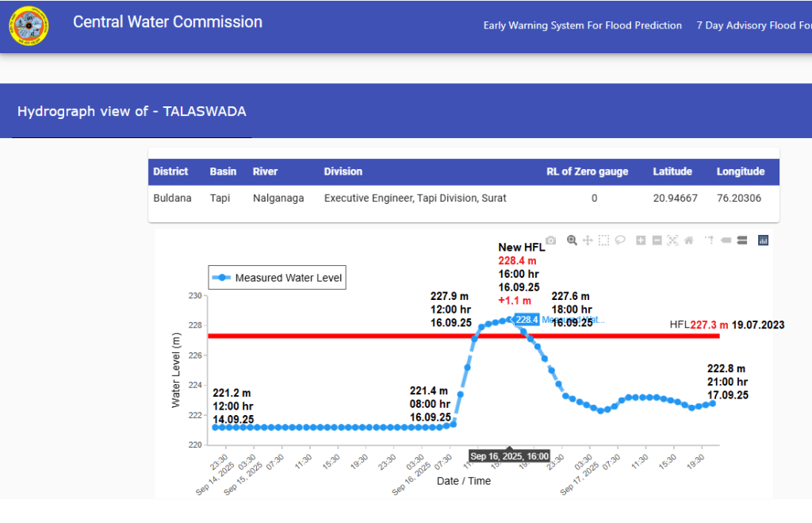Click the Zoom In plus icon

click(x=641, y=240)
